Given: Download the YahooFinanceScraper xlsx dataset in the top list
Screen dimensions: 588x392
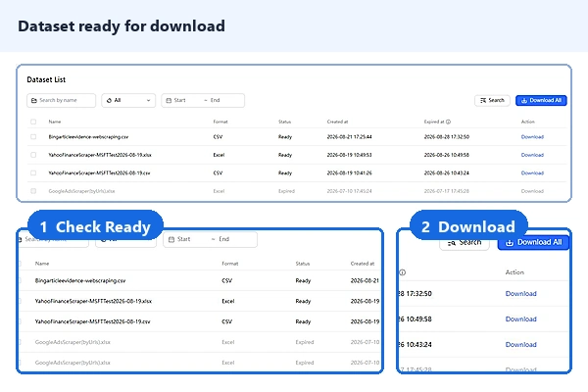Looking at the screenshot, I should tap(532, 155).
